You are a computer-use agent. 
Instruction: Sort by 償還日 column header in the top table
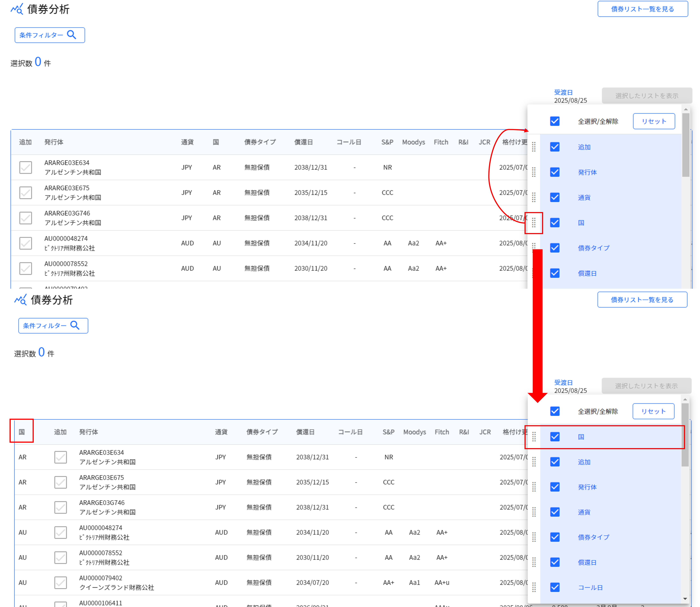(x=303, y=142)
